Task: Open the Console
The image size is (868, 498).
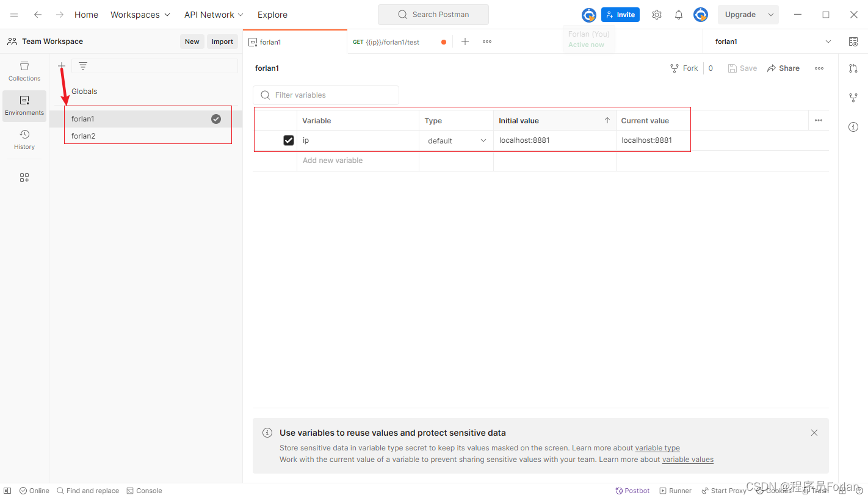Action: click(144, 491)
